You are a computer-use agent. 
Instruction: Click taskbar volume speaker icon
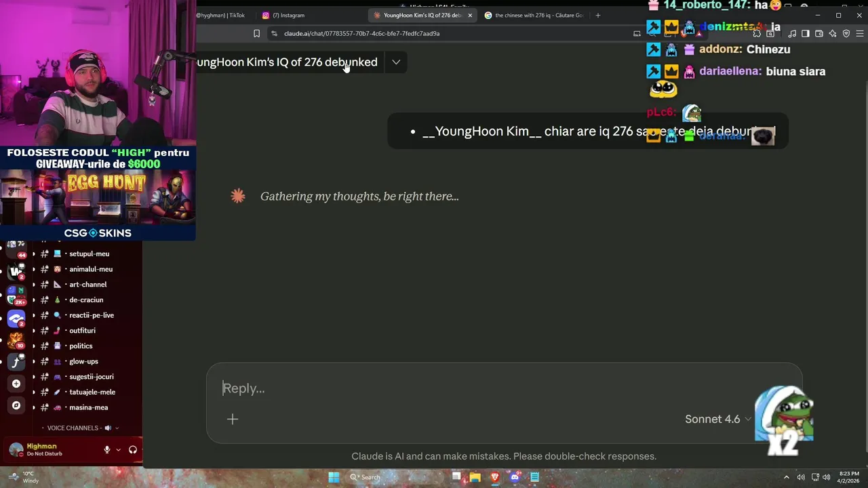pyautogui.click(x=827, y=477)
